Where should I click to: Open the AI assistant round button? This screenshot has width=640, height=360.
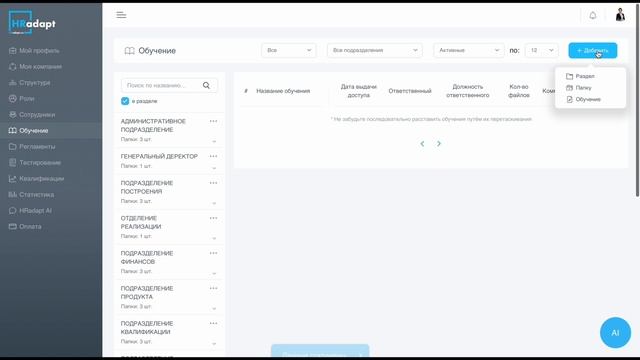[615, 333]
